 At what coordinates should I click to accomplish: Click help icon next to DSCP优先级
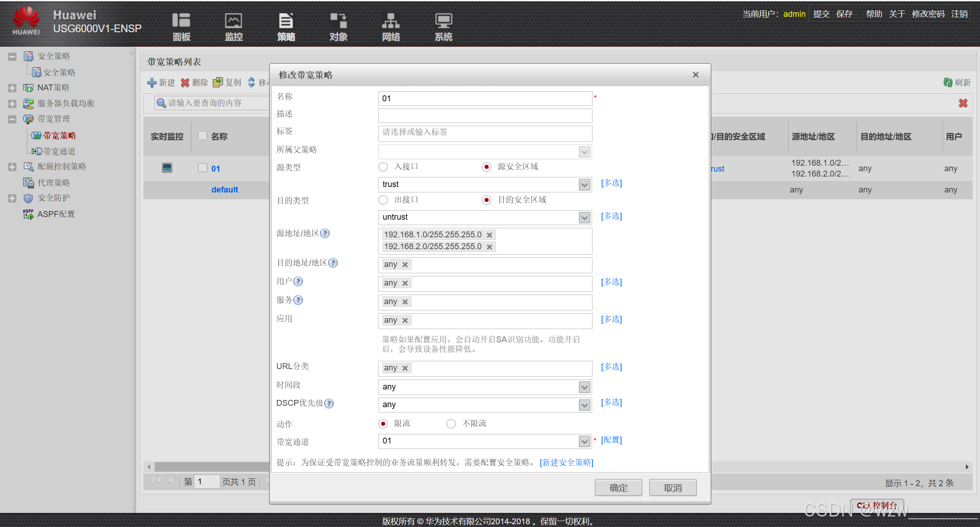point(329,404)
